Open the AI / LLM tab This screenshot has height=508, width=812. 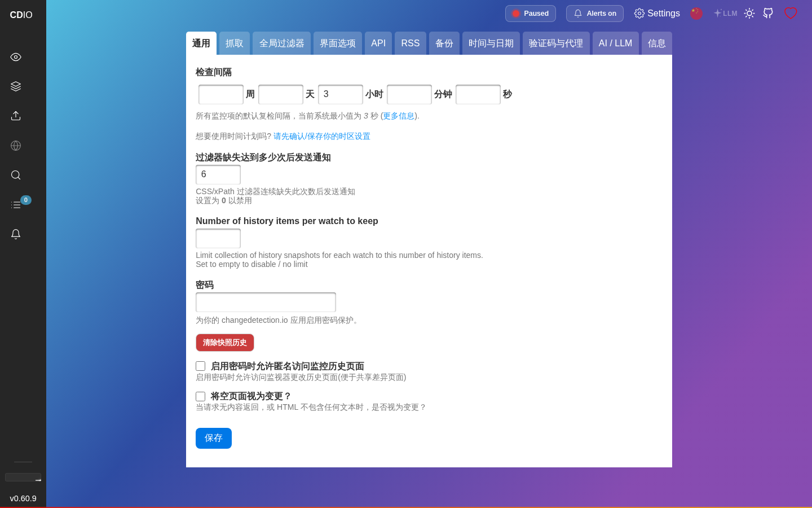point(616,43)
